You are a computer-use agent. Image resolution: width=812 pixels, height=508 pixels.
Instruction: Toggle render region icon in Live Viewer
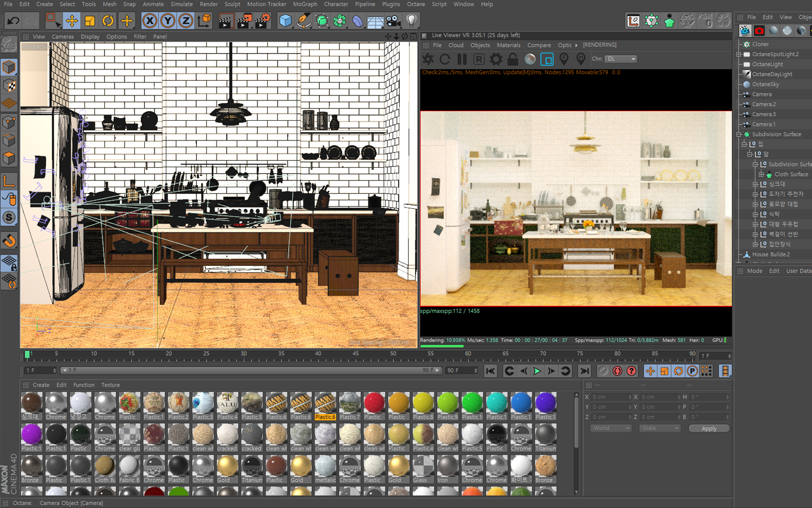tap(547, 59)
